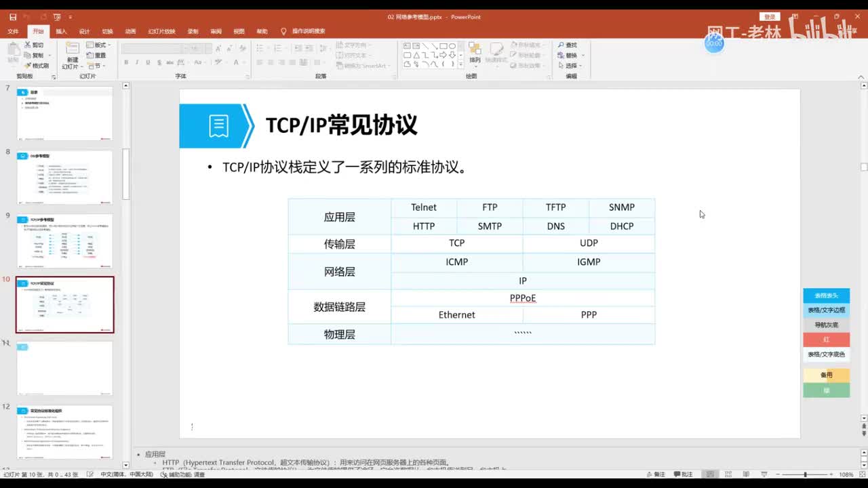
Task: Click the Cut (剪切) scissors button
Action: click(33, 45)
